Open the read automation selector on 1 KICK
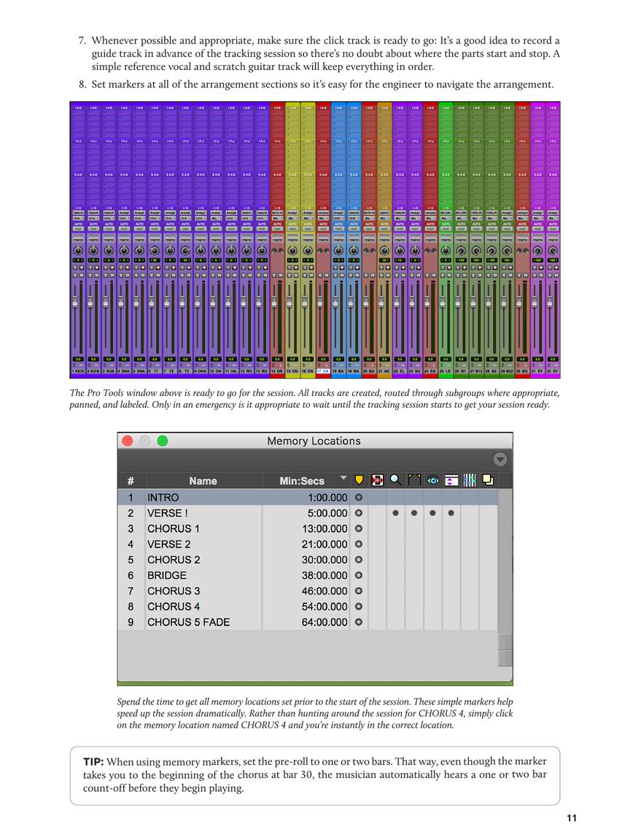 pyautogui.click(x=78, y=228)
